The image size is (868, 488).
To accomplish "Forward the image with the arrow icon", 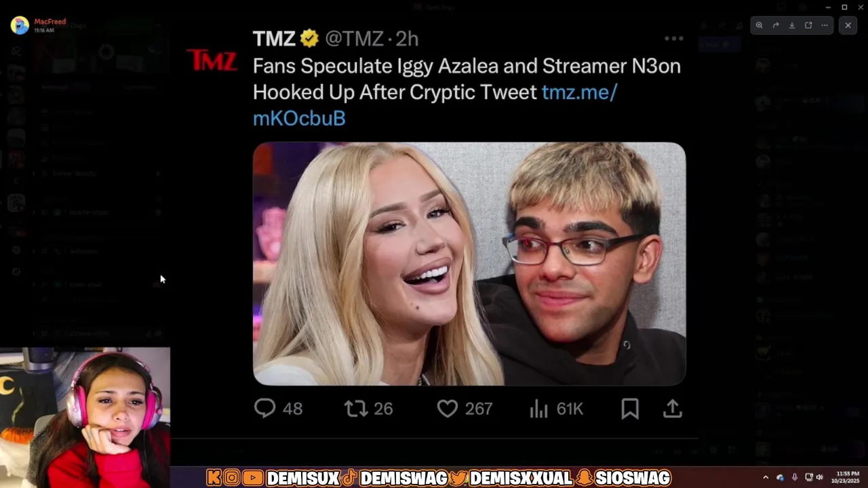I will [x=776, y=25].
